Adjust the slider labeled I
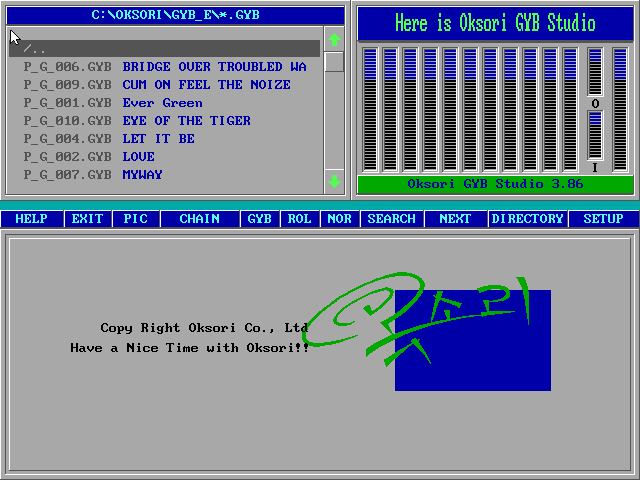This screenshot has height=480, width=640. [596, 136]
